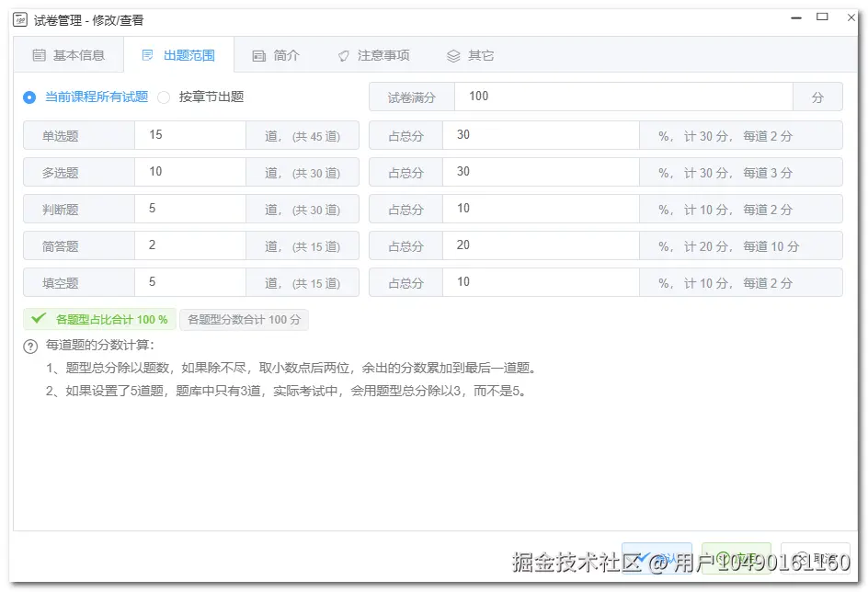This screenshot has width=868, height=592.
Task: Click the 试卷满分 field showing 100
Action: point(623,97)
